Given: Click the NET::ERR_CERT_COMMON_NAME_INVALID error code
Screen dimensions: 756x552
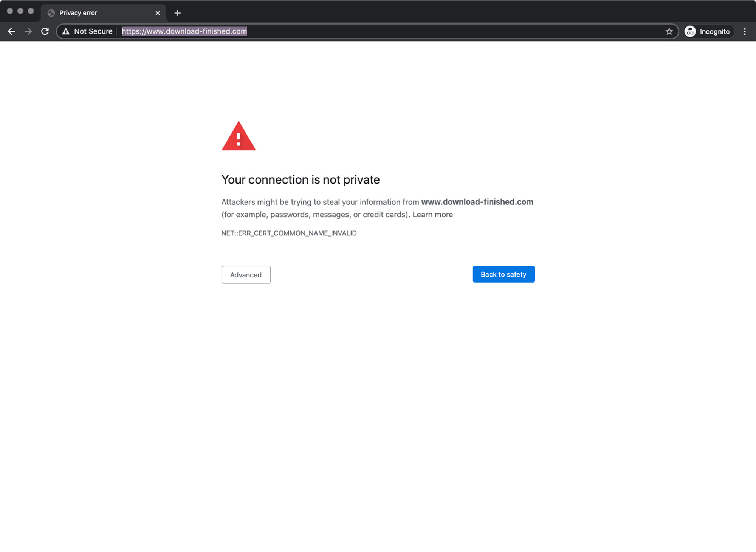Looking at the screenshot, I should [289, 233].
